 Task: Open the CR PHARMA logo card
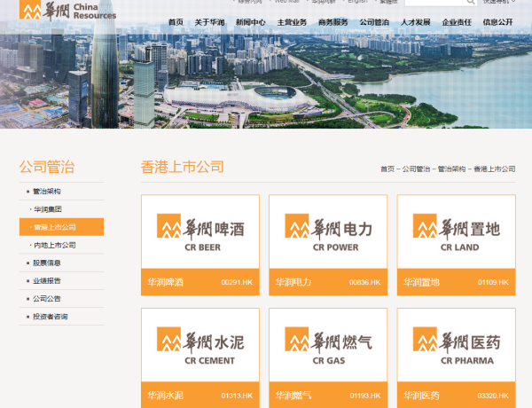pyautogui.click(x=457, y=345)
